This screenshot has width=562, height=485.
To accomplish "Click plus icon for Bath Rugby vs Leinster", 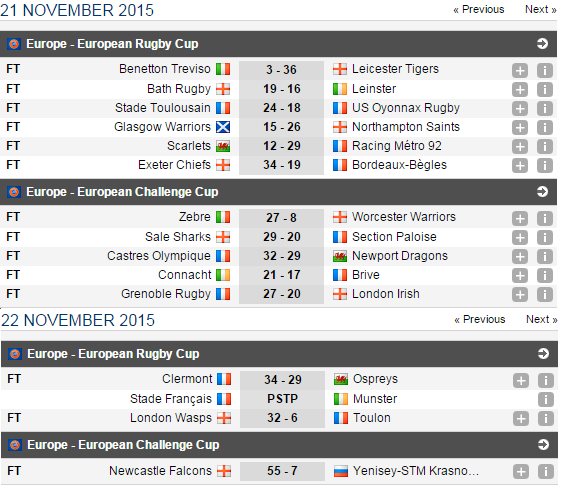I will tap(520, 89).
